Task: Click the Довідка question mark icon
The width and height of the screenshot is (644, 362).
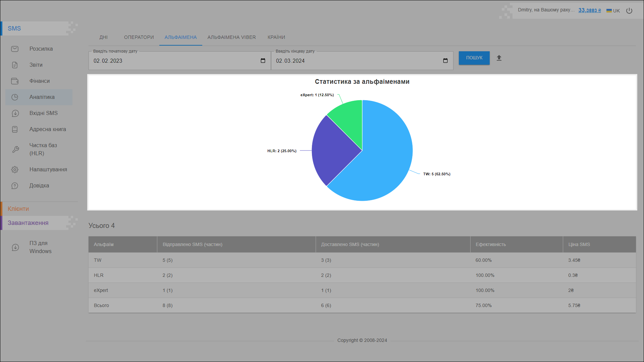Action: click(15, 186)
